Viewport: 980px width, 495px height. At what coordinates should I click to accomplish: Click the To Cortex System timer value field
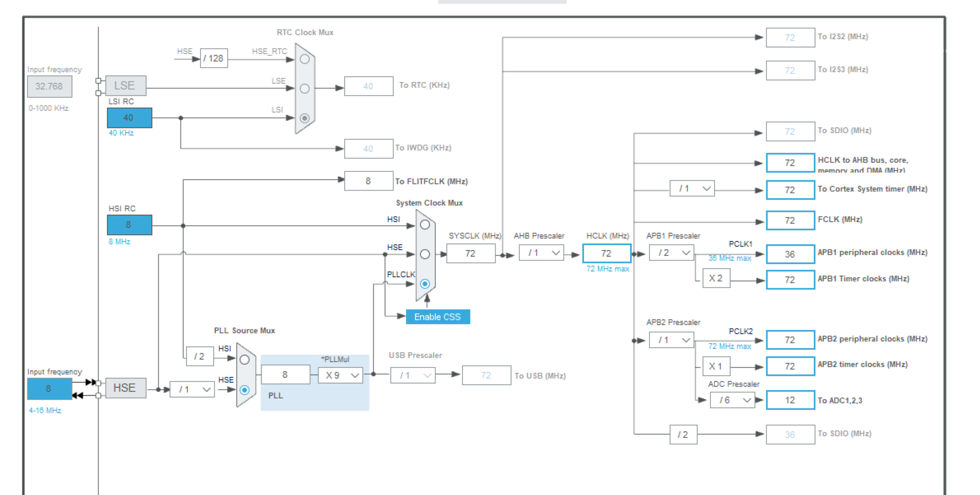click(790, 190)
